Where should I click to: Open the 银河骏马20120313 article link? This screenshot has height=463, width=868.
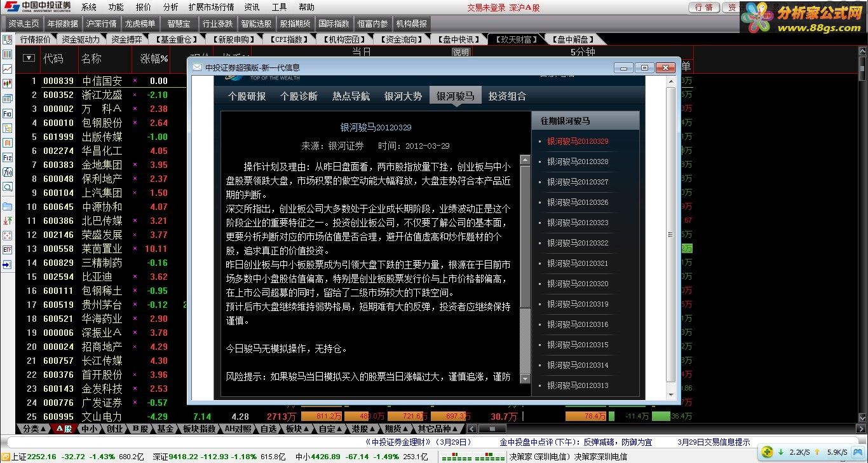(x=578, y=385)
